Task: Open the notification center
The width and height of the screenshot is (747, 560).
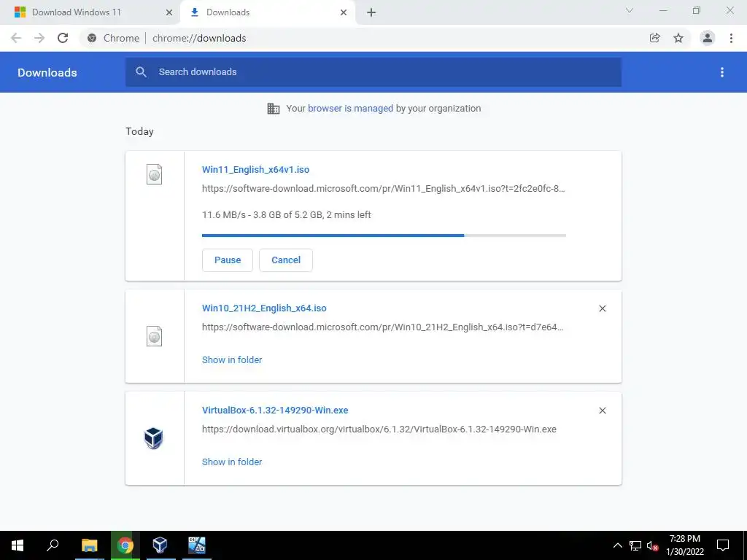Action: coord(723,545)
